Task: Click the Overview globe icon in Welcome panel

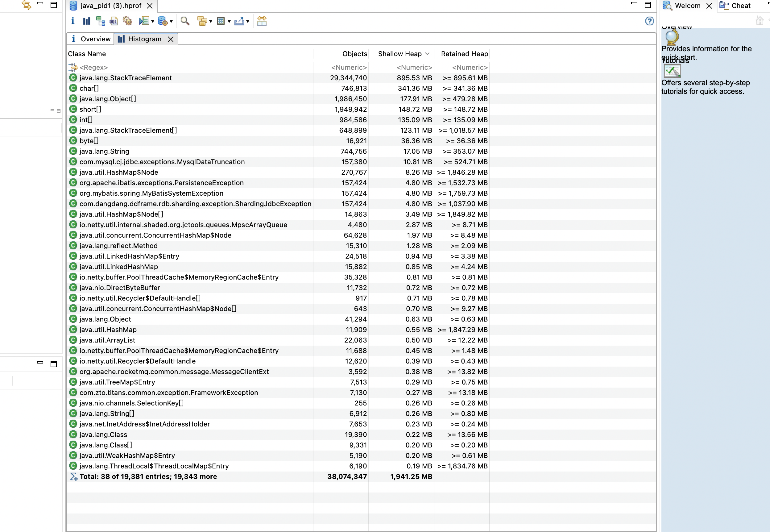Action: pos(672,37)
